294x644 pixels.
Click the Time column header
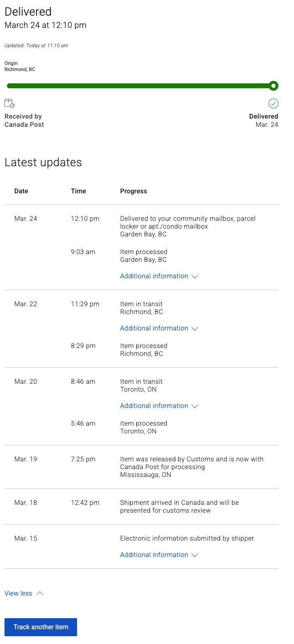tap(78, 191)
